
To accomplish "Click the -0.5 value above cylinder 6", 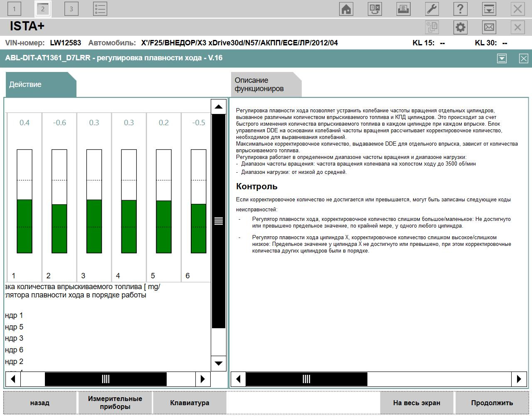I will [x=199, y=123].
